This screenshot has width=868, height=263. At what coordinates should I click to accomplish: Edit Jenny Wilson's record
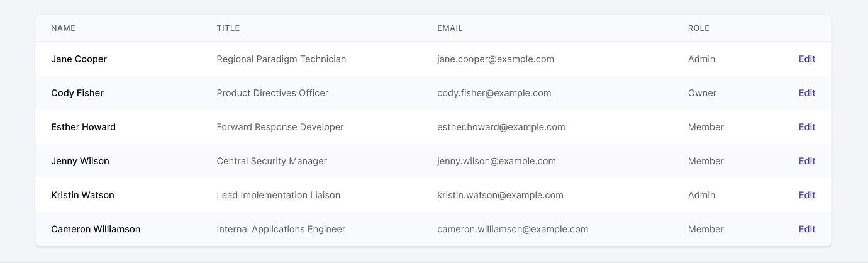click(806, 161)
